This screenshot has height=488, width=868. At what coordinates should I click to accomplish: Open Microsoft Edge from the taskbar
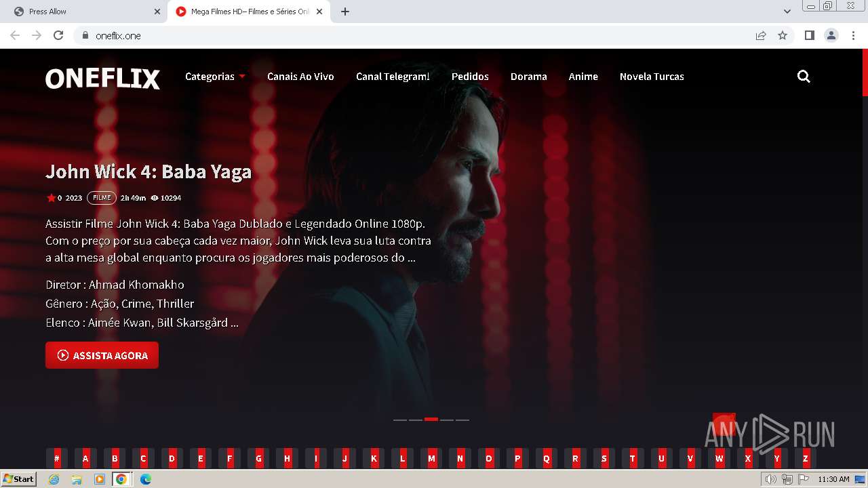[x=145, y=479]
